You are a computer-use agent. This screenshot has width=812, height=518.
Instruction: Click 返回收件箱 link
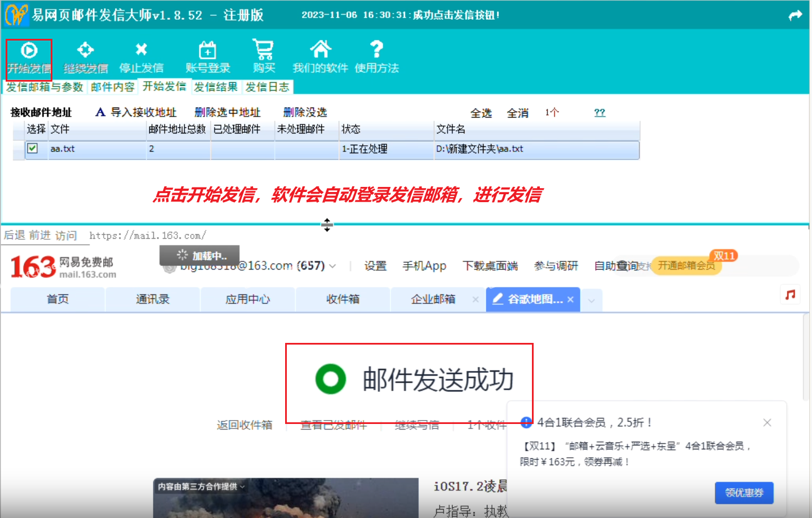point(245,425)
